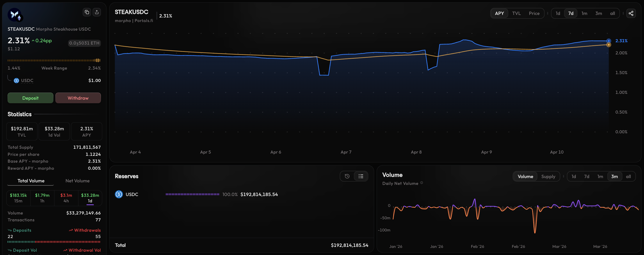Click the orange average endpoint marker
This screenshot has width=644, height=255.
[609, 45]
